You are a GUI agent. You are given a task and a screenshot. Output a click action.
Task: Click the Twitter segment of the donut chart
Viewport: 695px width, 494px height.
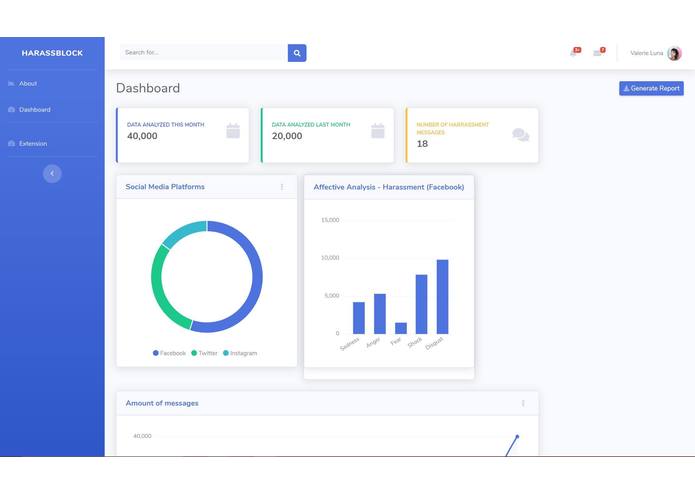click(160, 292)
